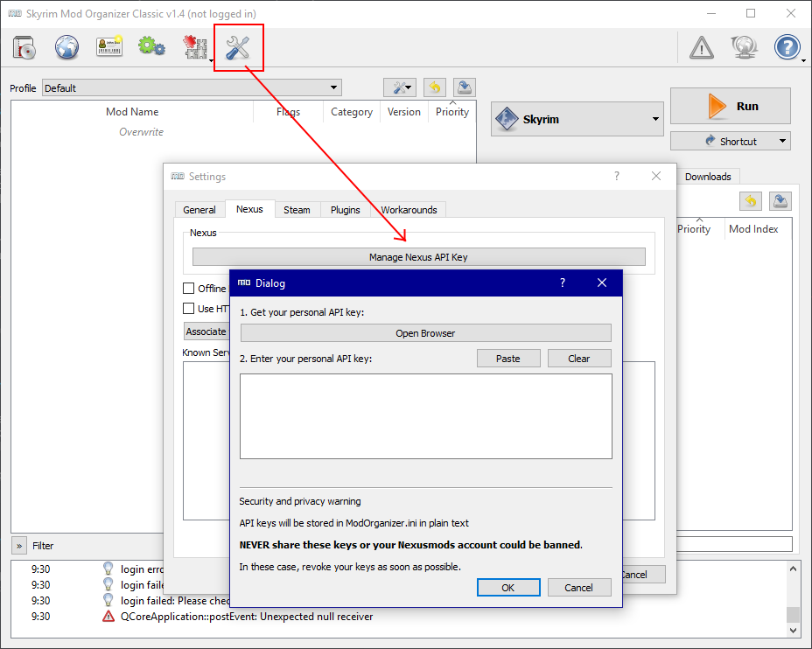
Task: Click log scrollbar down arrow
Action: click(x=793, y=630)
